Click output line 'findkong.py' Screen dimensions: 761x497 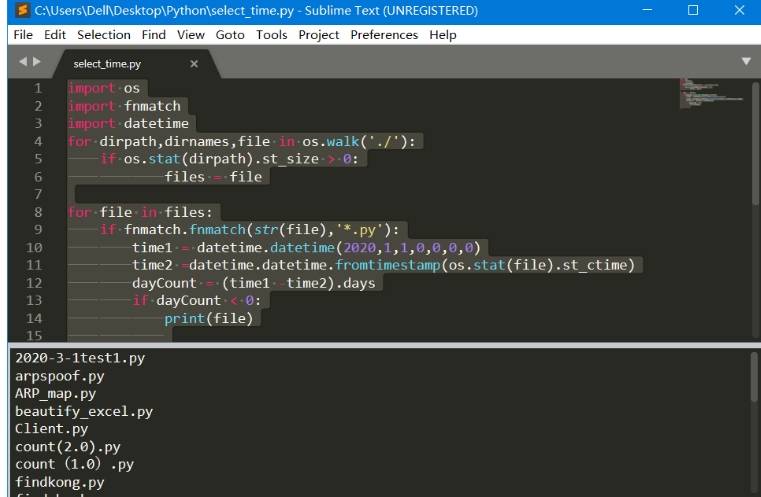point(60,482)
